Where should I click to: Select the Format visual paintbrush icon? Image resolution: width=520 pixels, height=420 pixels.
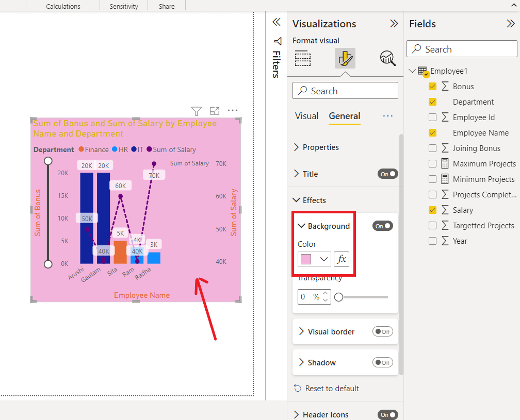pos(345,58)
